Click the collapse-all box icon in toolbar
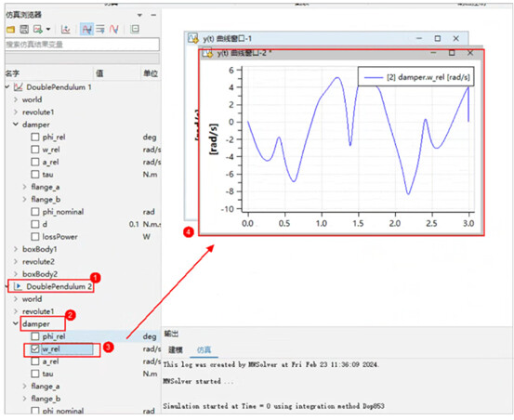514x420 pixels. (x=135, y=30)
